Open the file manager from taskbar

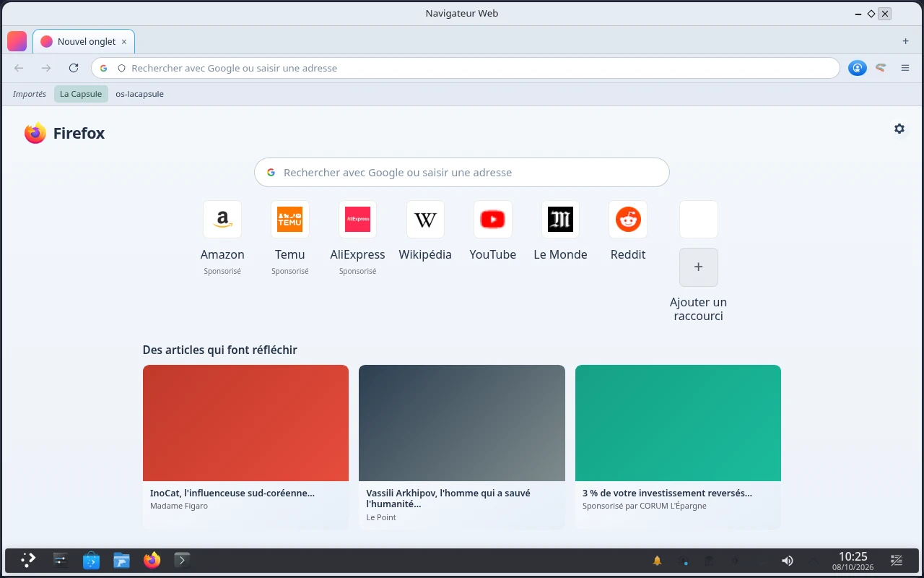[121, 560]
